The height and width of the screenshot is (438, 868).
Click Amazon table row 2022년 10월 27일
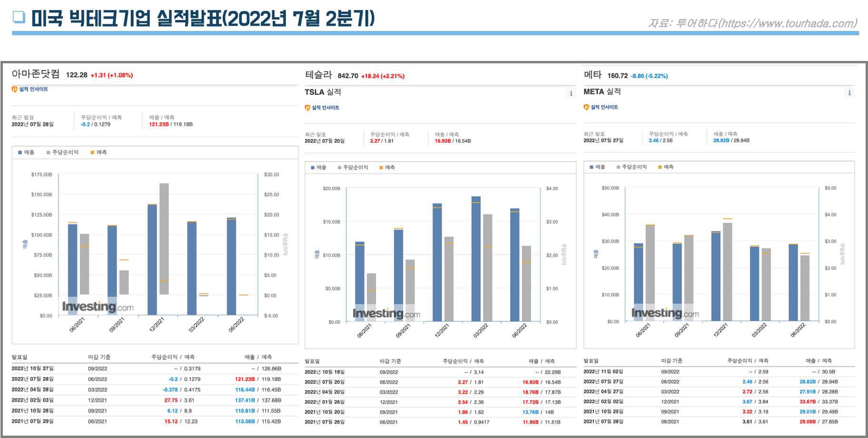coord(154,368)
